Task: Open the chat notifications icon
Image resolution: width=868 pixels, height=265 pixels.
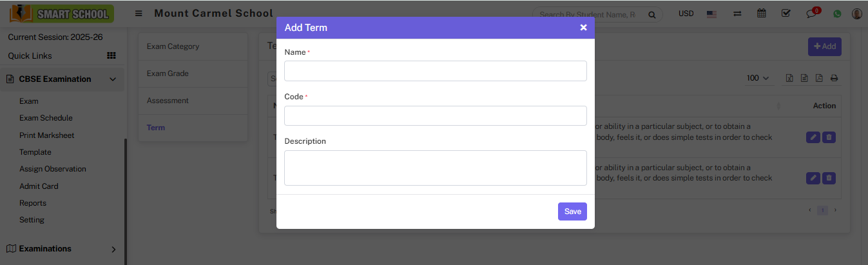Action: tap(811, 14)
